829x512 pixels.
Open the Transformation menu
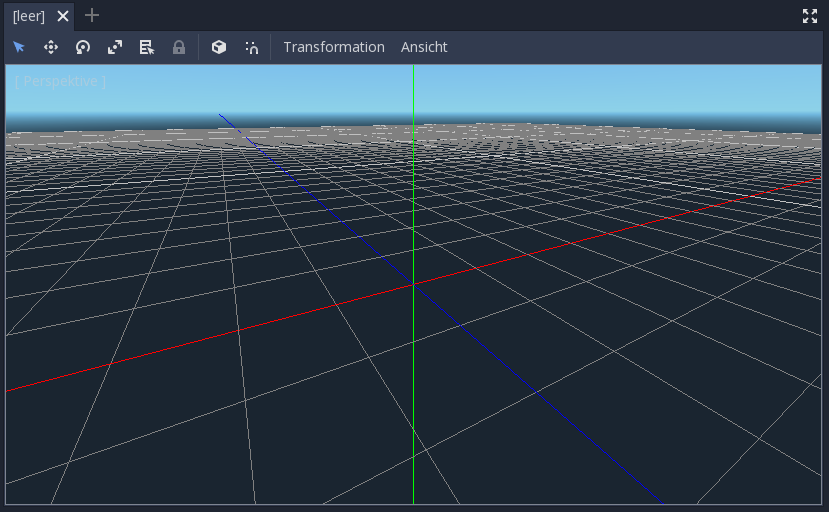tap(334, 47)
